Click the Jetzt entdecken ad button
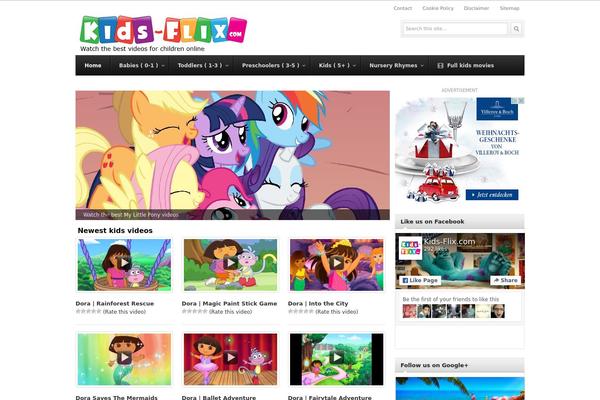This screenshot has height=400, width=600. point(492,195)
